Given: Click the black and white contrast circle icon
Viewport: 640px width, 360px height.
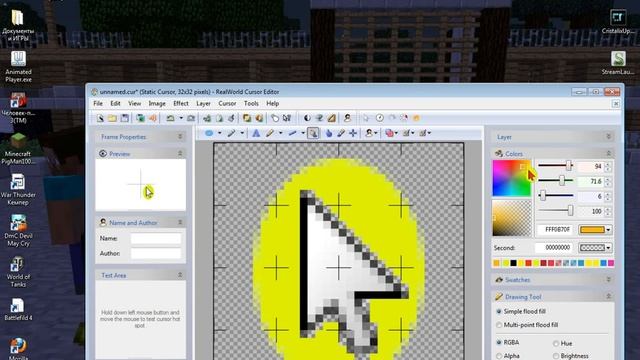Looking at the screenshot, I should pos(307,118).
